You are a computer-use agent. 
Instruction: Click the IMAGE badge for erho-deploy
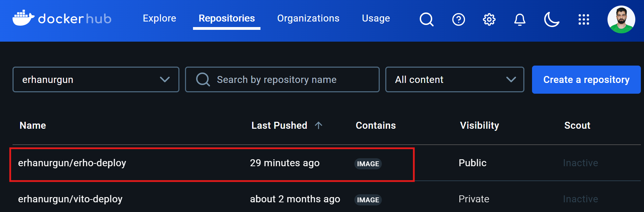point(368,164)
